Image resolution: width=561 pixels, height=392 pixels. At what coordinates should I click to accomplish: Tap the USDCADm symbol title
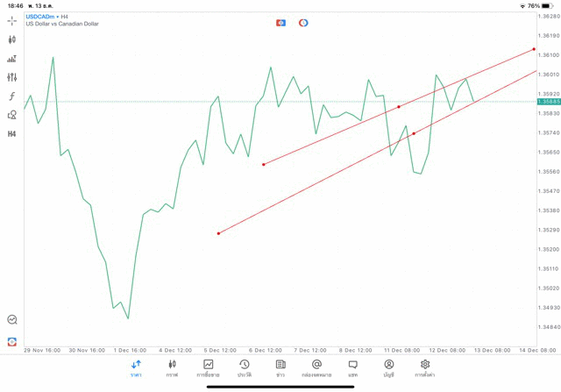(42, 17)
